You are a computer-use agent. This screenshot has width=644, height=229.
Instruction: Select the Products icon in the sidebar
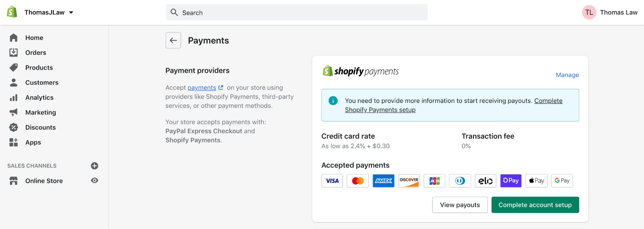14,67
